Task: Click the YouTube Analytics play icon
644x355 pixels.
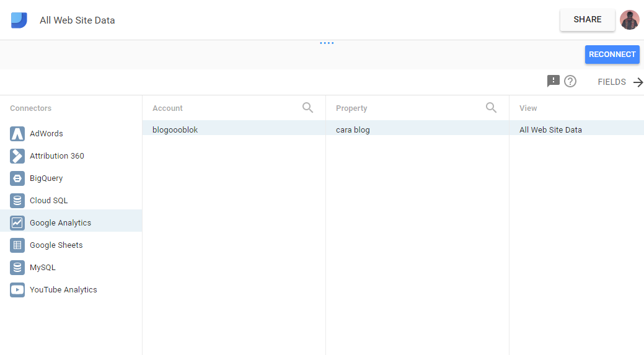Action: pyautogui.click(x=17, y=290)
